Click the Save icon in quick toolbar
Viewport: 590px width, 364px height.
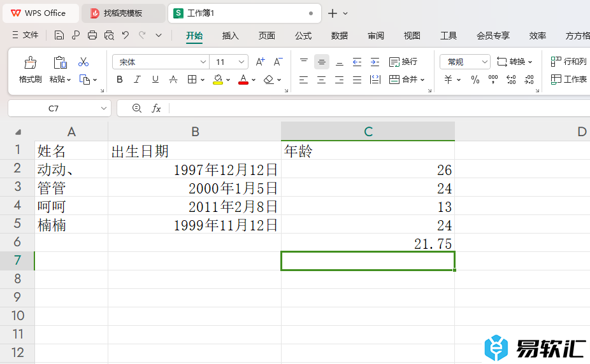point(59,35)
